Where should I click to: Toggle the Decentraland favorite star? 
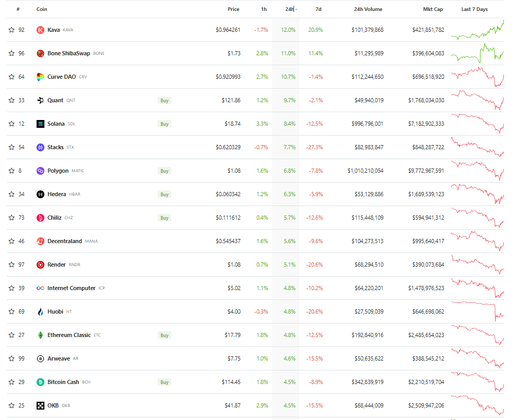[11, 241]
